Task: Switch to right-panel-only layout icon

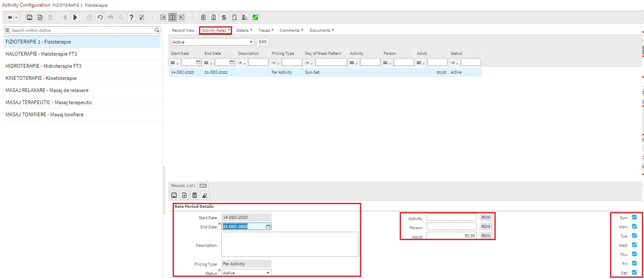Action: click(x=181, y=17)
